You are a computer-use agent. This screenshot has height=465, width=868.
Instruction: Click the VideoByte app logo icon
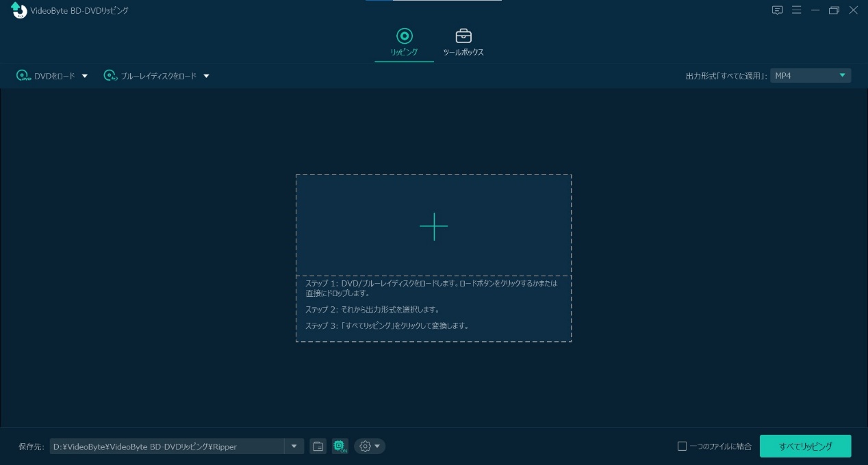(18, 10)
